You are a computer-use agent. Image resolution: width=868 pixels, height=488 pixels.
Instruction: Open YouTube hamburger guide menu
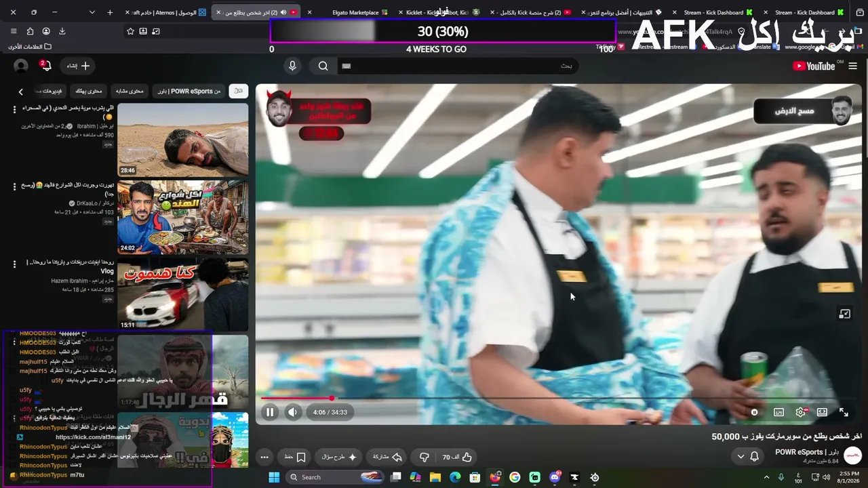coord(852,66)
